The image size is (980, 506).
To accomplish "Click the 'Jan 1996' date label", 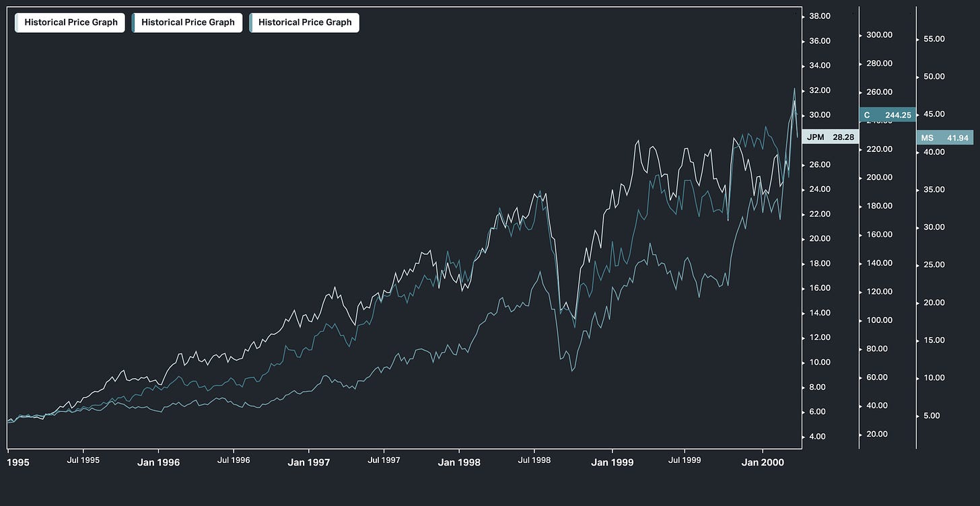I will click(x=158, y=462).
